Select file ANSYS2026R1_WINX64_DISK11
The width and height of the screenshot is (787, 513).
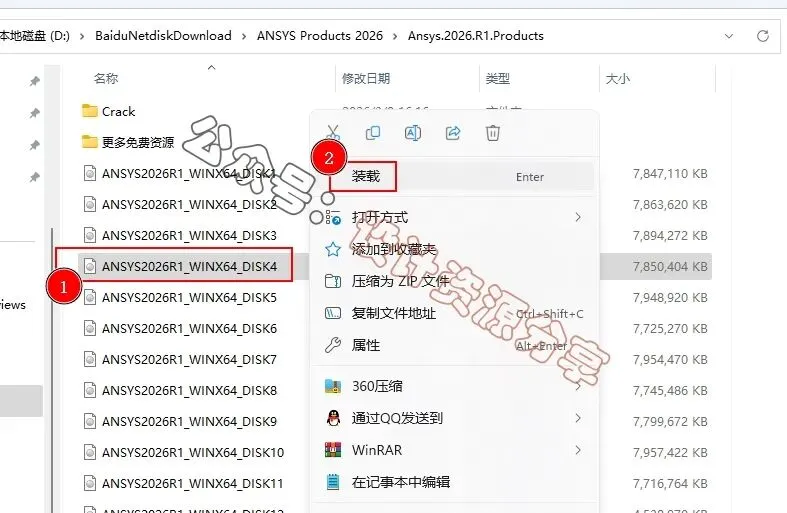[193, 484]
